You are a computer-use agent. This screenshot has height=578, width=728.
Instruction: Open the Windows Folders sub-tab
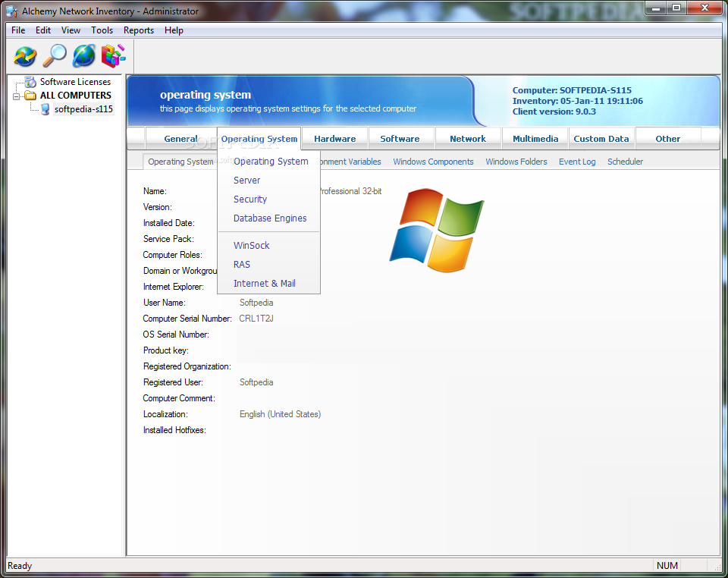pos(516,162)
